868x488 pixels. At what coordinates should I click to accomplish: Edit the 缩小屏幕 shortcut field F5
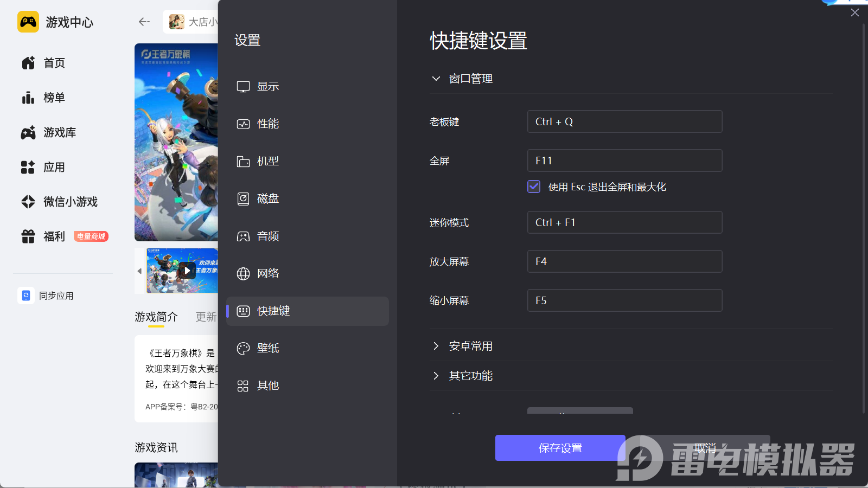624,300
